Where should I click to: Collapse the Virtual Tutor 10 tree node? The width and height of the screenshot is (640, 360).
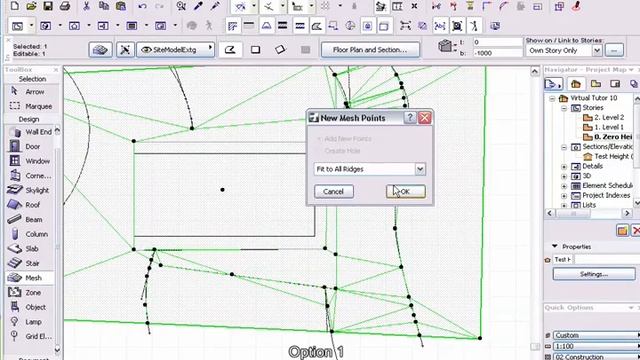pyautogui.click(x=552, y=98)
